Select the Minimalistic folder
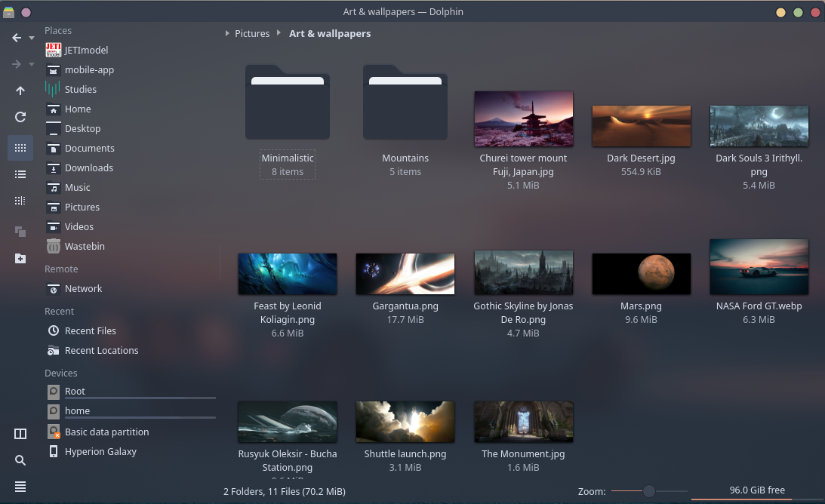Image resolution: width=825 pixels, height=504 pixels. coord(288,103)
